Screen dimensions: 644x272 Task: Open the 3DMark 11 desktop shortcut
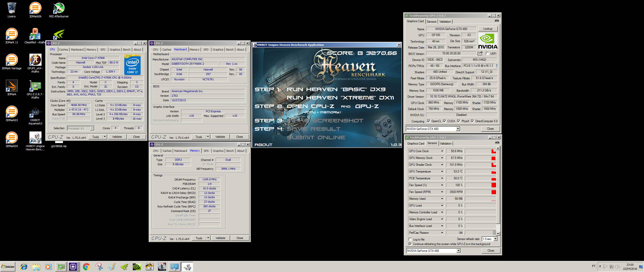coord(12,36)
